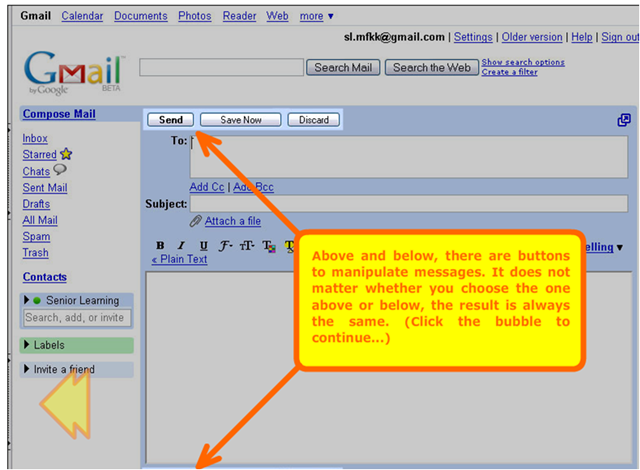Open the Trash folder
The height and width of the screenshot is (470, 640).
pos(36,253)
